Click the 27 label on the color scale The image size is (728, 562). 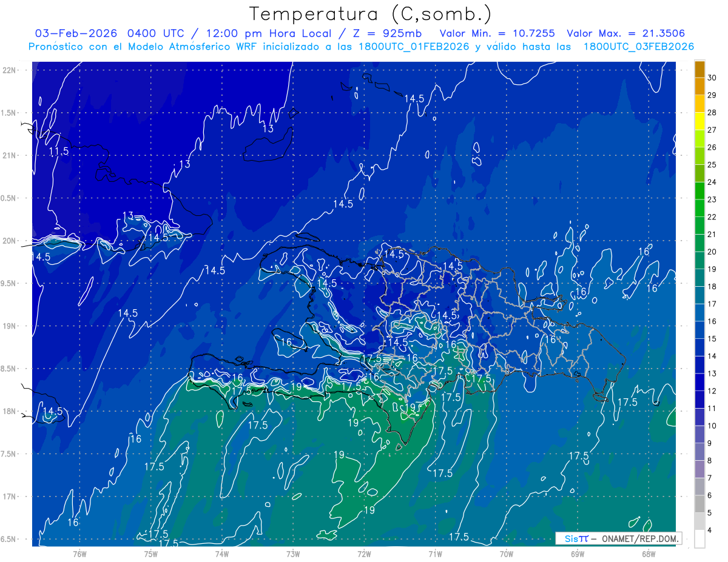[712, 130]
